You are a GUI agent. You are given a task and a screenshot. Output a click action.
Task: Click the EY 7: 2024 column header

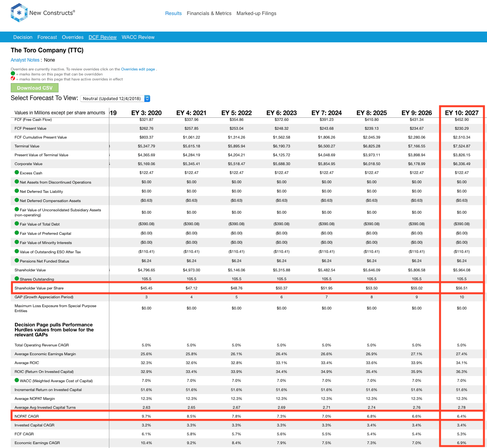coord(326,113)
